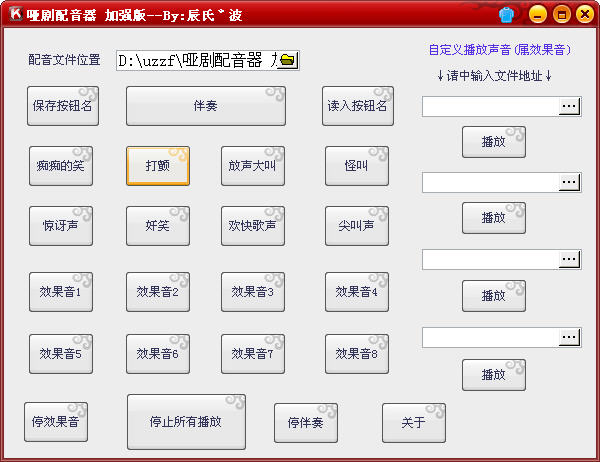Image resolution: width=600 pixels, height=462 pixels.
Task: Start the 伴奏 accompaniment
Action: click(206, 106)
